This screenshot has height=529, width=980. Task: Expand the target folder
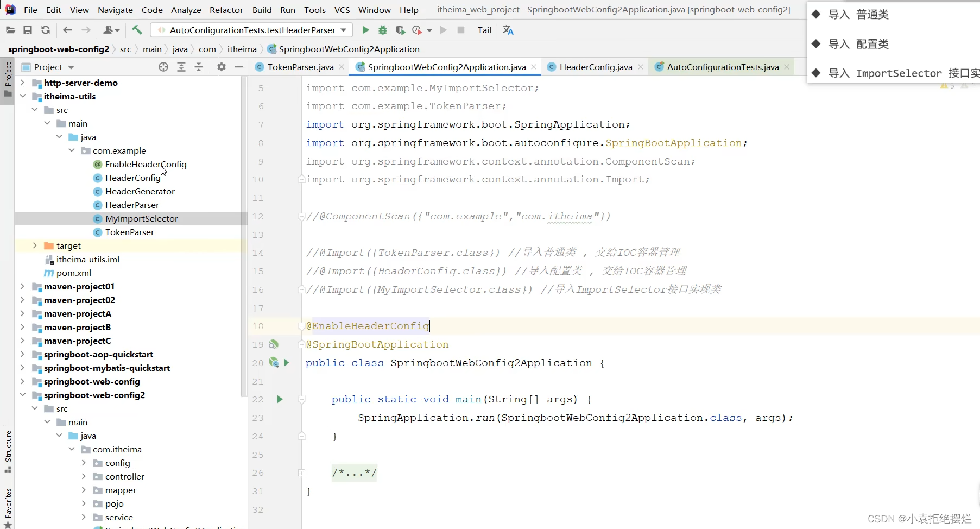point(35,245)
